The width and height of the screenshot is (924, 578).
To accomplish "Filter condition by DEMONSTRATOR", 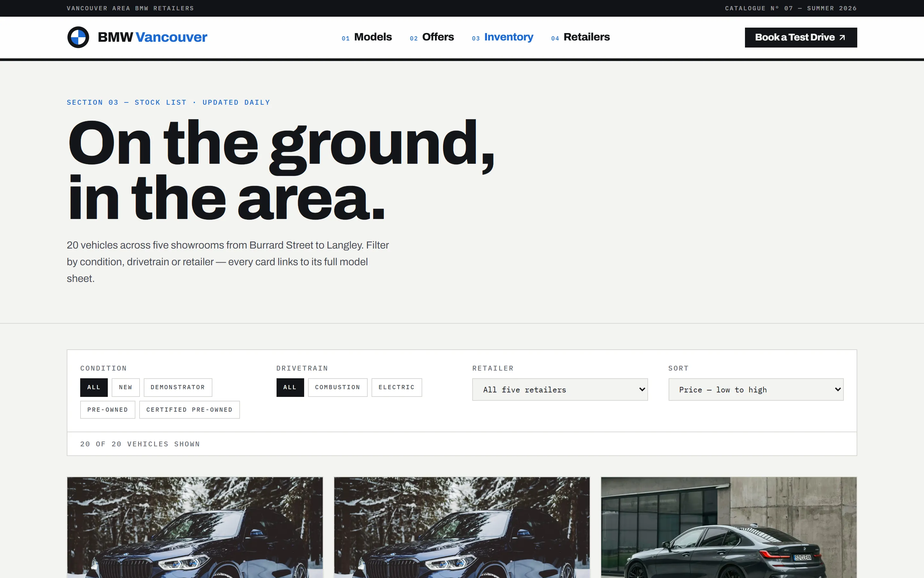I will point(178,387).
